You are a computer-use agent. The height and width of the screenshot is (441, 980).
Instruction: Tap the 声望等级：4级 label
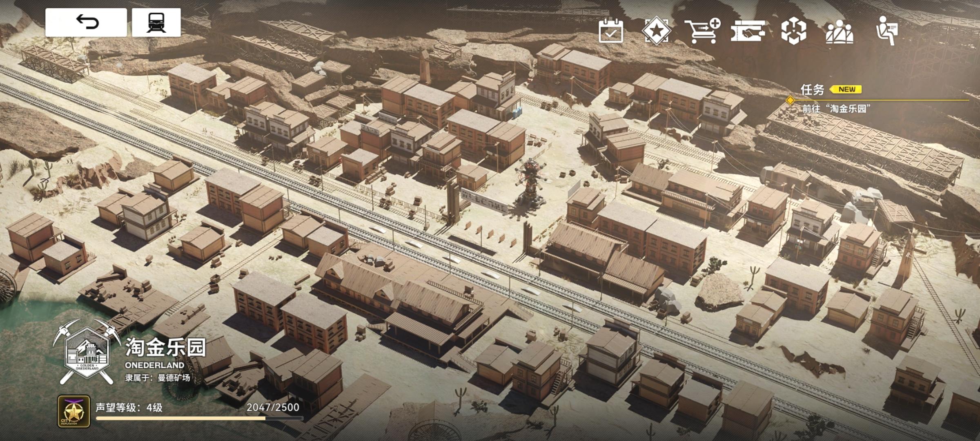click(x=129, y=407)
